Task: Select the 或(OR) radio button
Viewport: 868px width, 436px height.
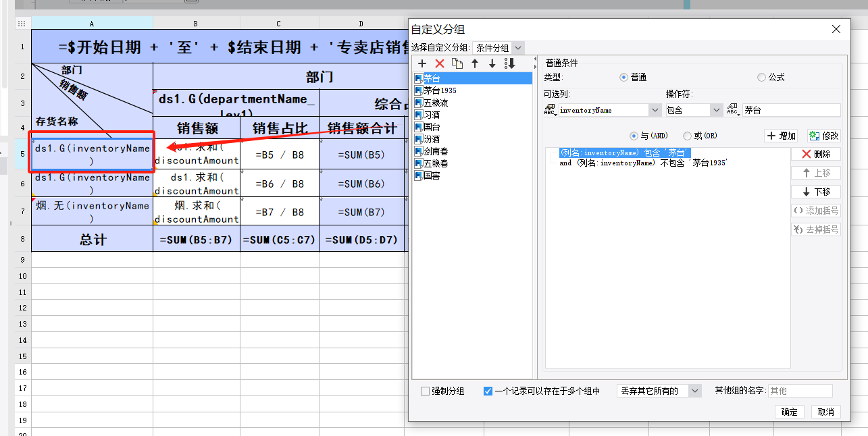Action: coord(687,136)
